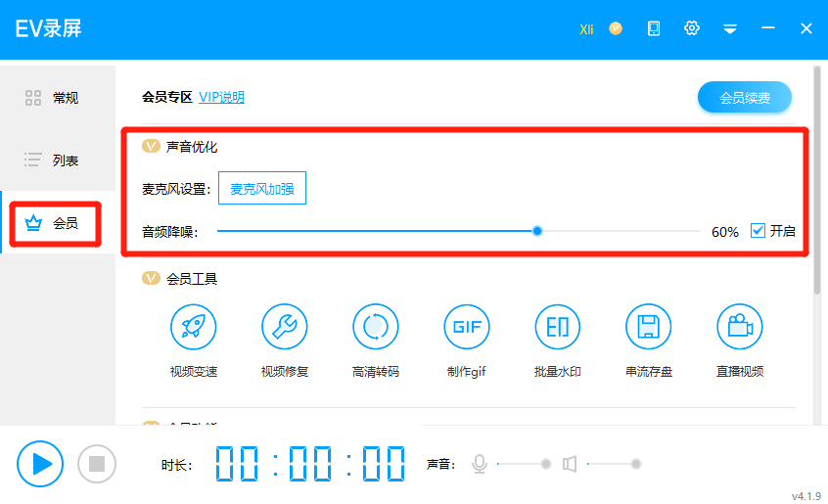This screenshot has width=828, height=504.
Task: Open the 串流存盘 save tool
Action: [649, 328]
